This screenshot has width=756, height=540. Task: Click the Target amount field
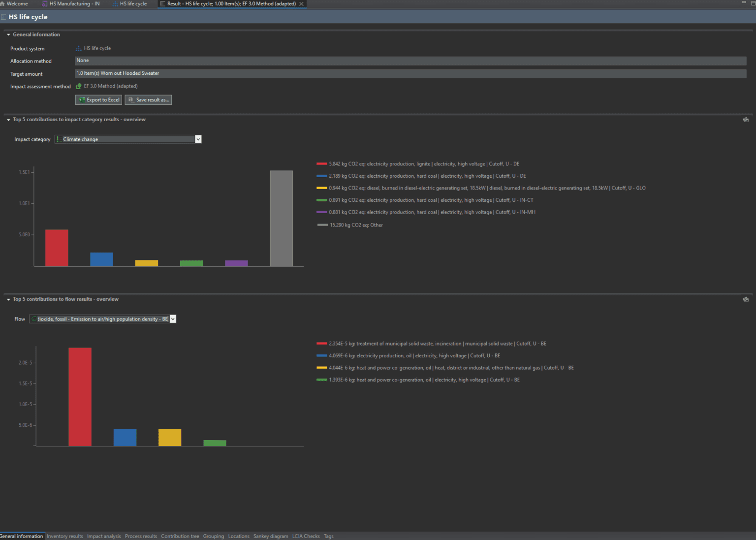410,73
